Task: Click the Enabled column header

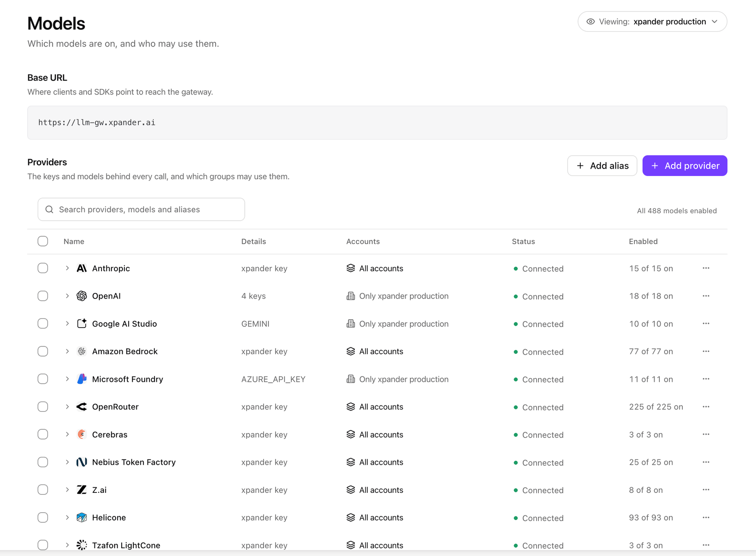Action: [x=643, y=241]
